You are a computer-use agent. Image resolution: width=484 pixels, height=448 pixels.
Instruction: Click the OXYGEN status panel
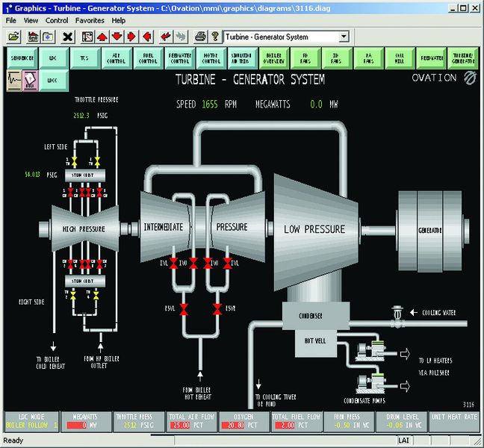point(243,421)
